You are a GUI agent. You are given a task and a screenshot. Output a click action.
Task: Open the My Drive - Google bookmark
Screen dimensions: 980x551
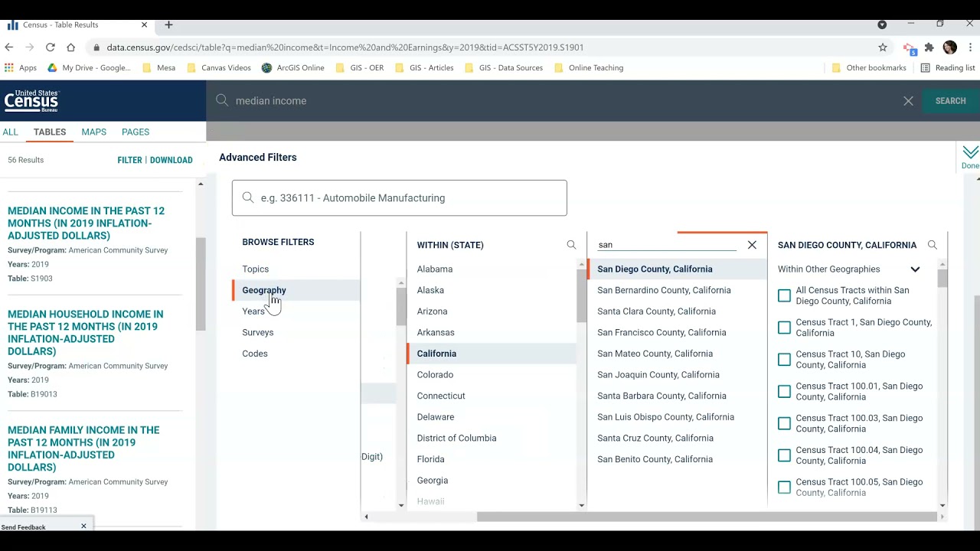point(89,67)
